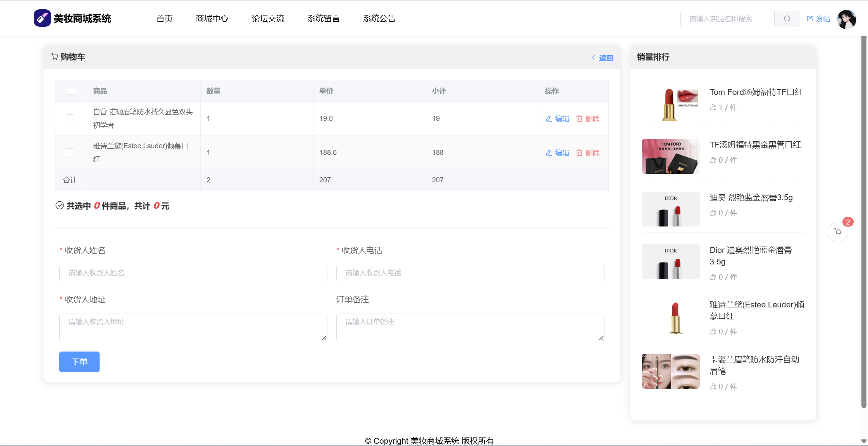Go back via 返回 chevron link
Viewport: 868px width, 446px height.
tap(603, 58)
